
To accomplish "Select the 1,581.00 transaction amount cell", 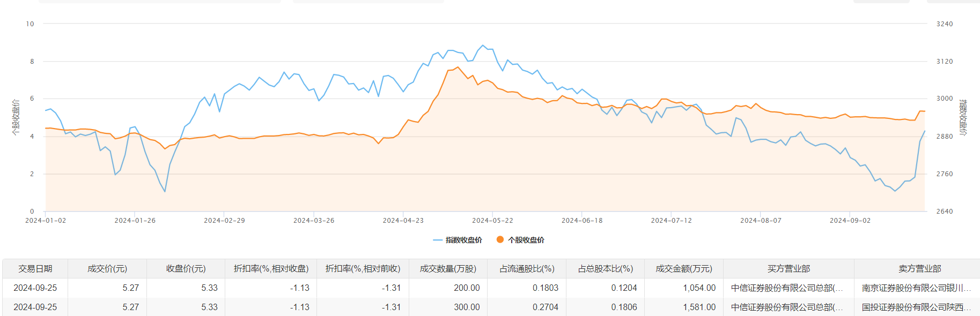I will click(x=699, y=307).
